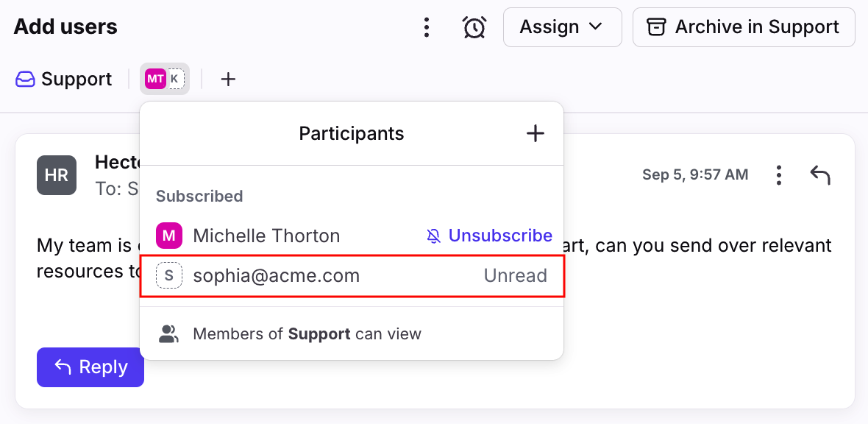The width and height of the screenshot is (868, 424).
Task: Click the reply arrow icon beside the message timestamp
Action: (x=820, y=175)
